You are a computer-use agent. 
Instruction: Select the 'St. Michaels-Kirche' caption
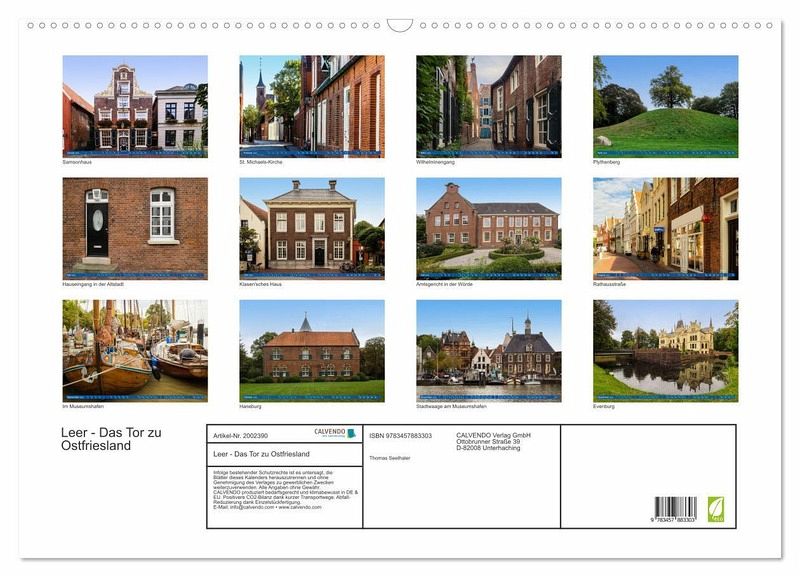tap(261, 162)
